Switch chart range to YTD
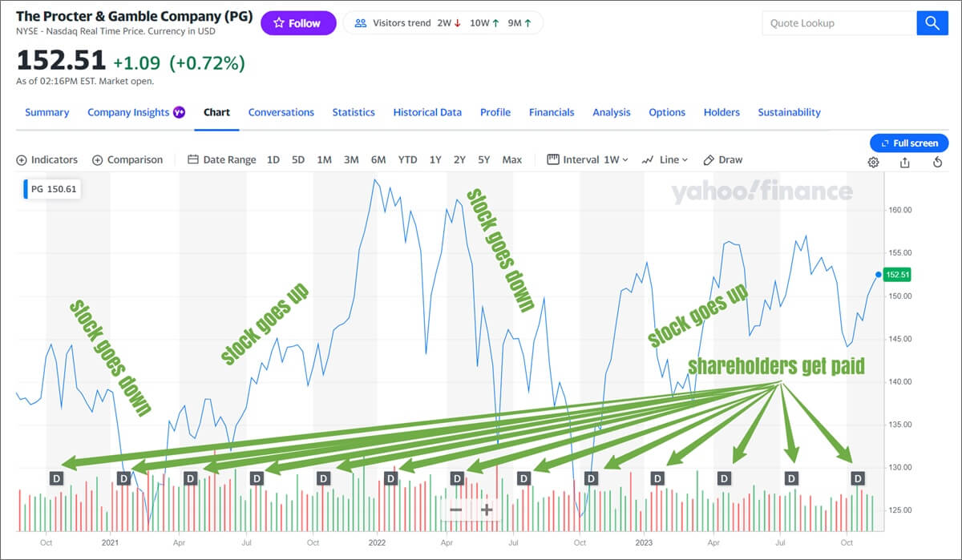This screenshot has width=962, height=560. coord(407,159)
